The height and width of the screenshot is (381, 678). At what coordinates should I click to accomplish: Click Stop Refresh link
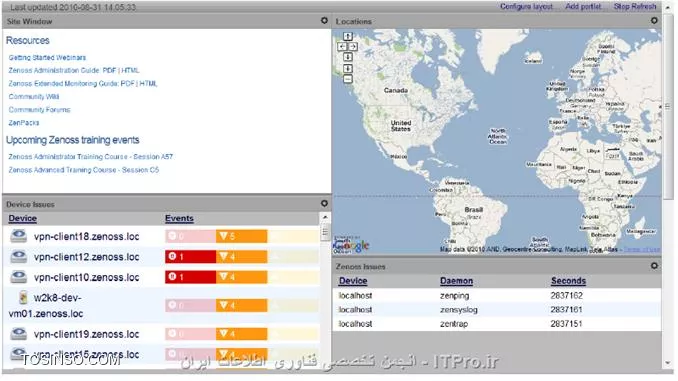[x=635, y=6]
